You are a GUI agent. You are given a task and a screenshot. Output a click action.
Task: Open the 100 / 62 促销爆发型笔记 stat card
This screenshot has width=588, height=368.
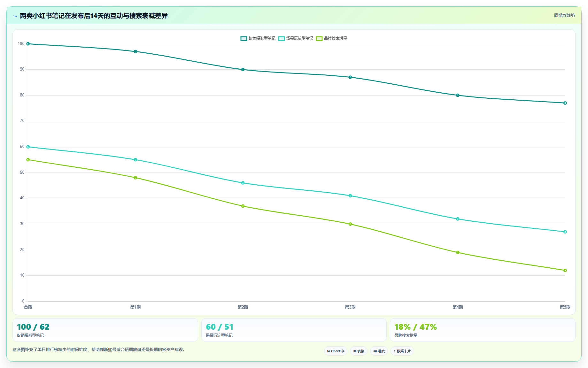point(105,330)
